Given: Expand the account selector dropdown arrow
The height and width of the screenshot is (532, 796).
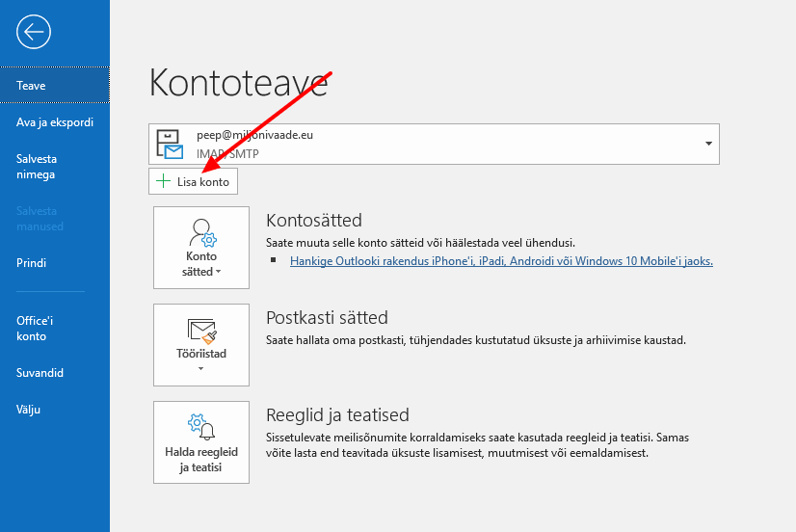Looking at the screenshot, I should tap(709, 144).
